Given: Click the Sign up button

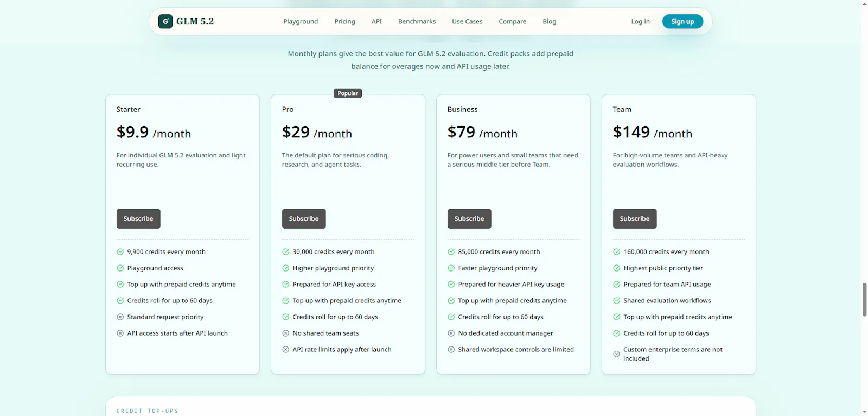Looking at the screenshot, I should 682,21.
